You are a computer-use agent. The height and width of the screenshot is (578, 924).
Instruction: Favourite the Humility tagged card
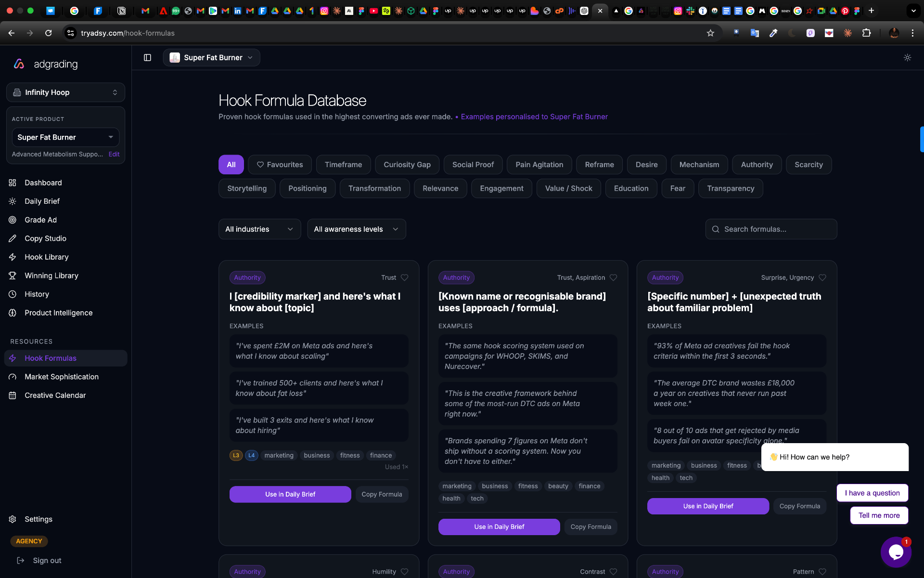(x=405, y=572)
